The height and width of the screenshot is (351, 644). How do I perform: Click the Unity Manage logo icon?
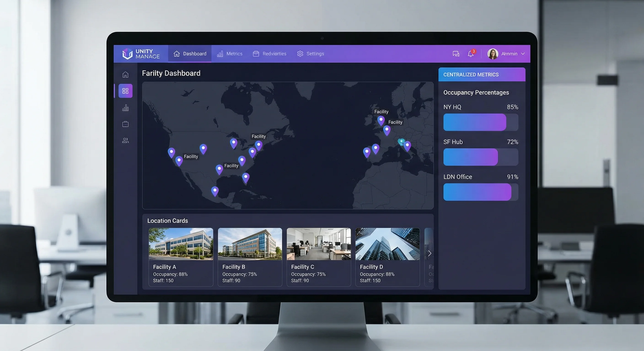(127, 53)
